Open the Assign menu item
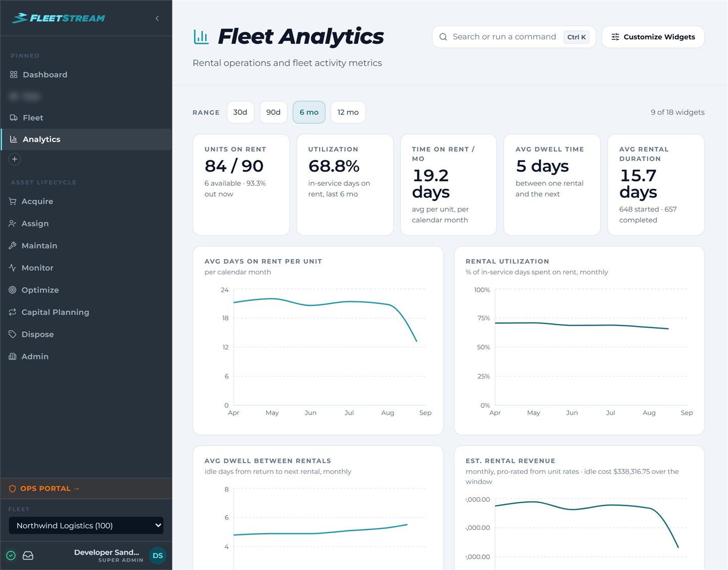 click(x=86, y=224)
